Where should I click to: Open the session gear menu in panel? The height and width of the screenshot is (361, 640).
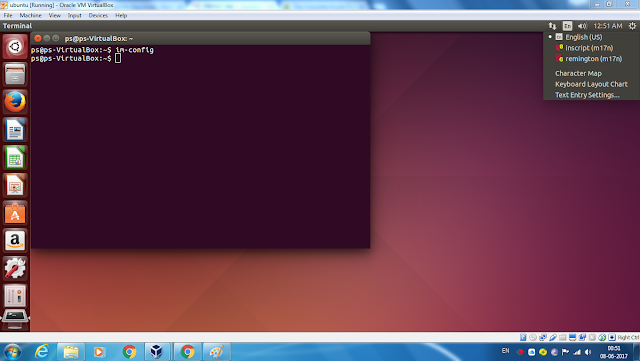pyautogui.click(x=632, y=26)
